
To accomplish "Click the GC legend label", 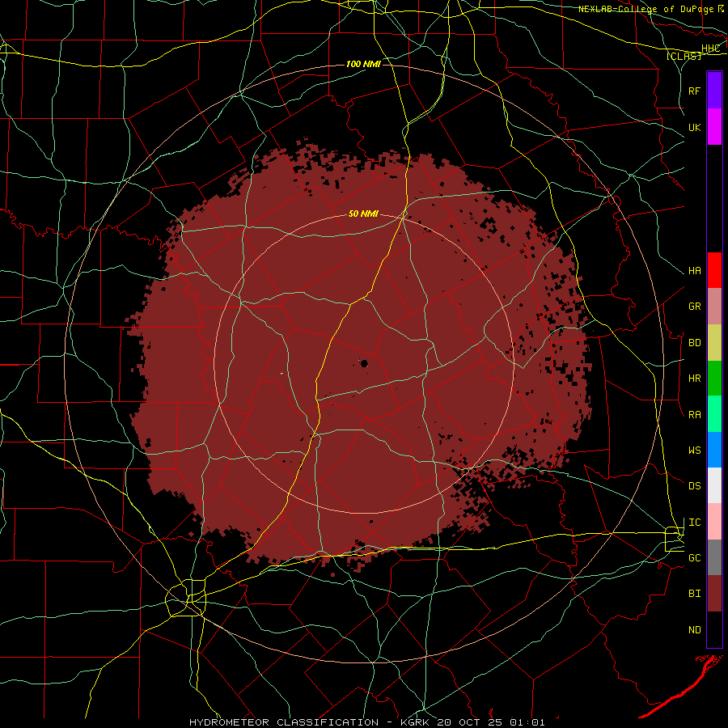I will coord(695,558).
